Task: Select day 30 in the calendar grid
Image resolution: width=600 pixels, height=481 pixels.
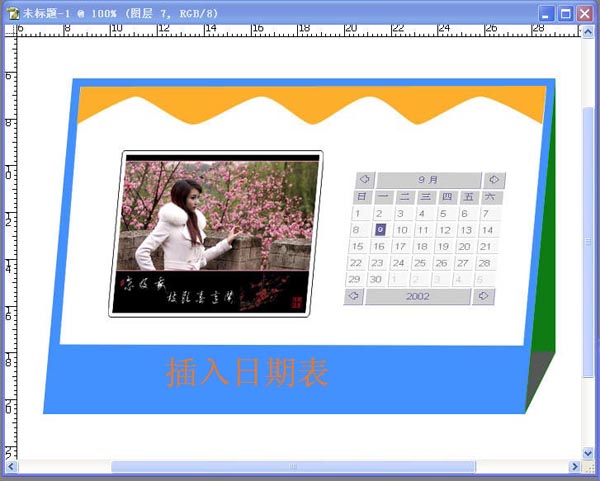Action: [x=376, y=280]
